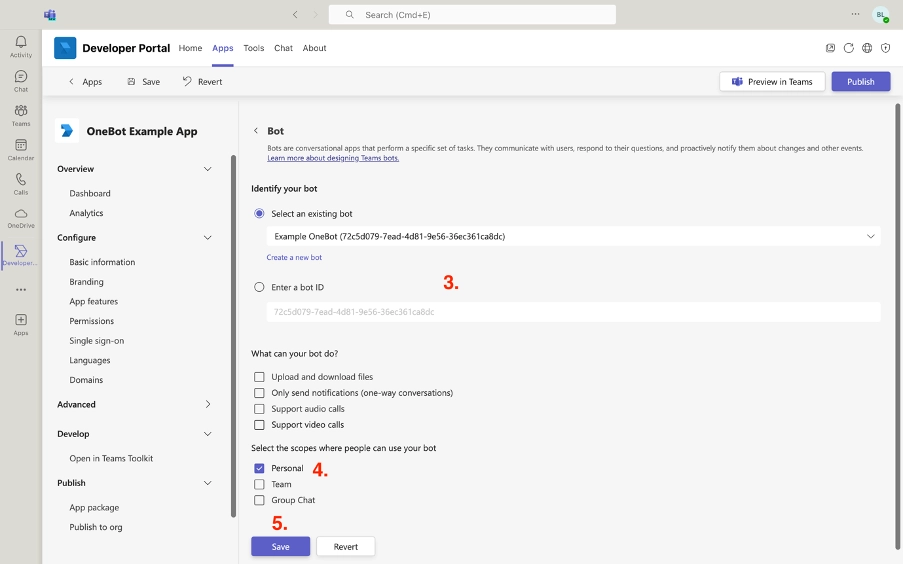Switch to the Chat tab
Viewport: 904px width, 564px height.
click(x=283, y=48)
